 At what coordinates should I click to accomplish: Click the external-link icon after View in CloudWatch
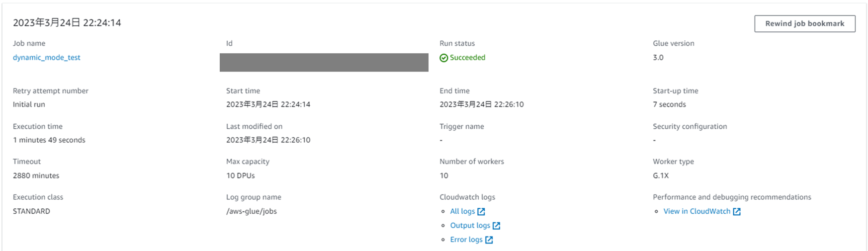coord(737,212)
